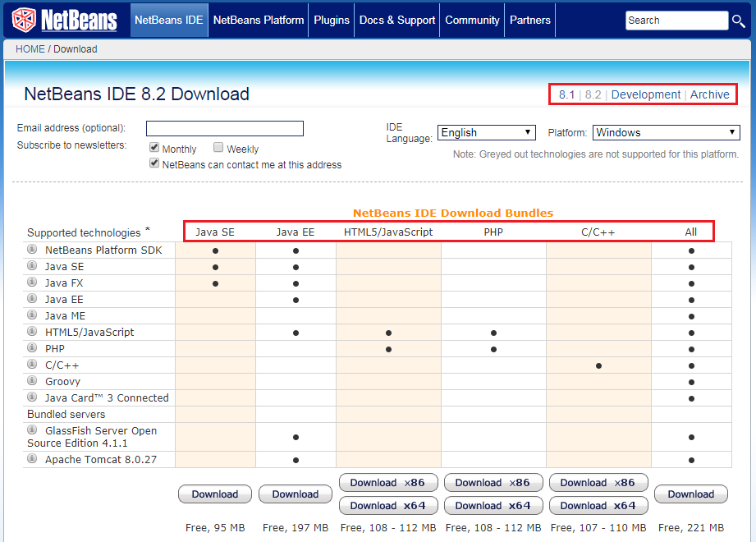Toggle NetBeans can contact me checkbox

[x=154, y=163]
